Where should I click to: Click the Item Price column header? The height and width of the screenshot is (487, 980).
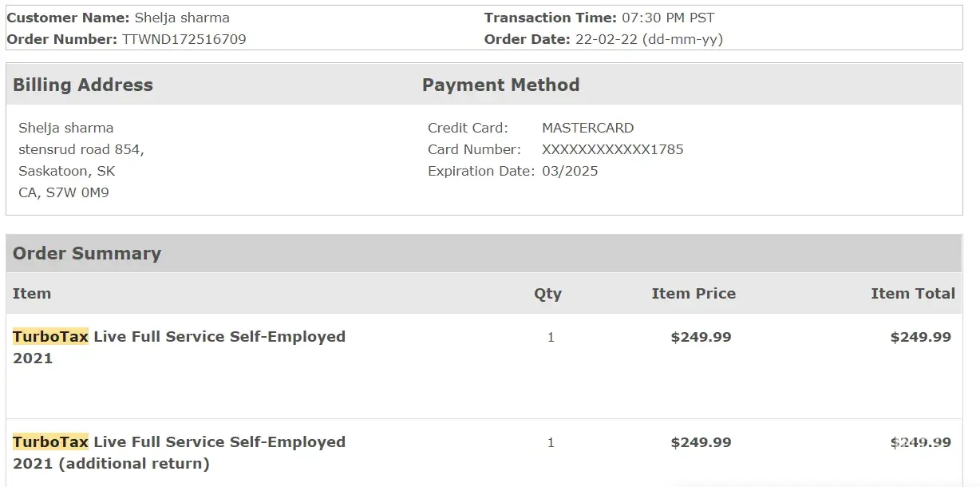pos(693,293)
